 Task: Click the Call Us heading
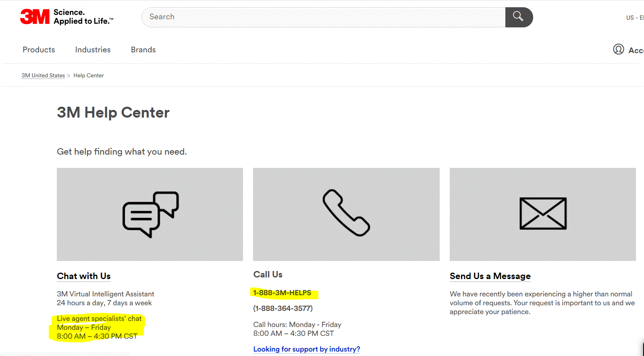pyautogui.click(x=268, y=275)
